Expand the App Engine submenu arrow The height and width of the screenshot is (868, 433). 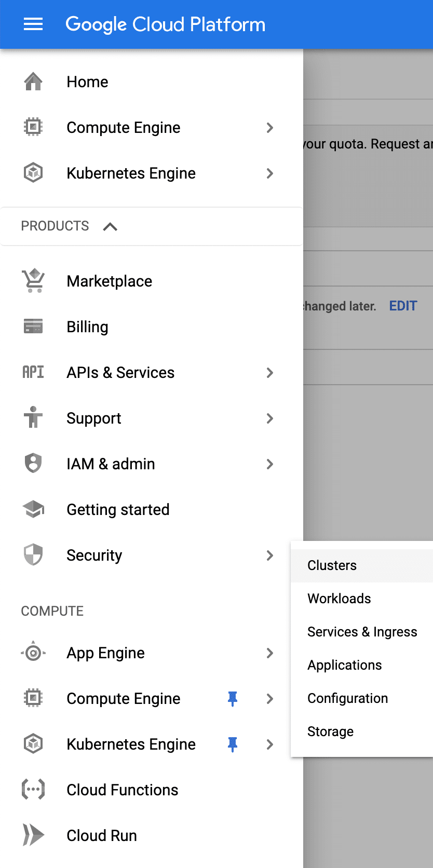269,653
